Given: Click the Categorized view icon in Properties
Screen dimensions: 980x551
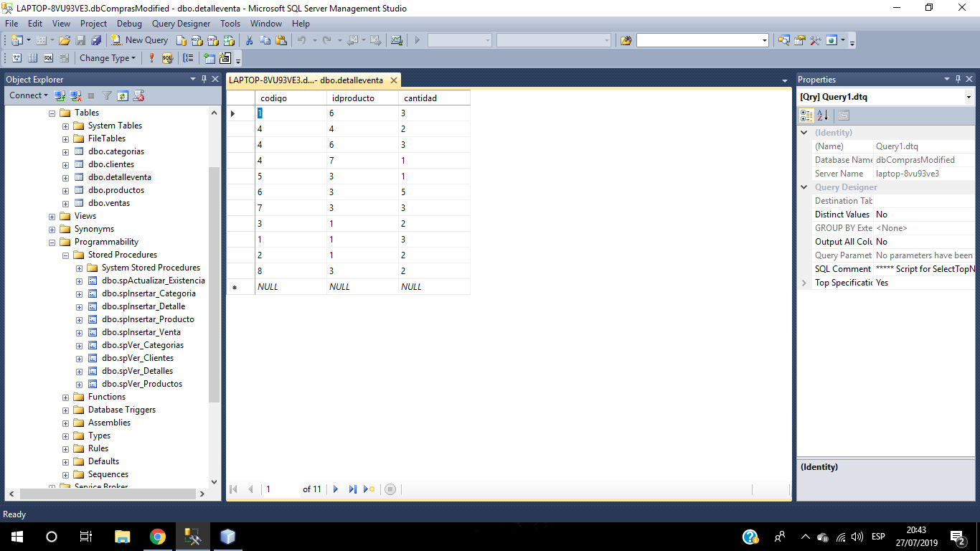Looking at the screenshot, I should pos(807,115).
